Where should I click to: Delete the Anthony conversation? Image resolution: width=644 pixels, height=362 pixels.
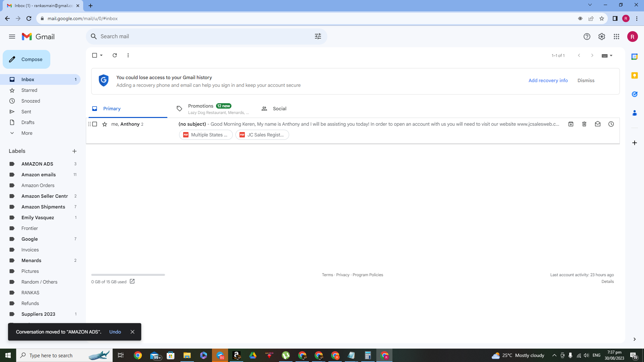point(584,124)
